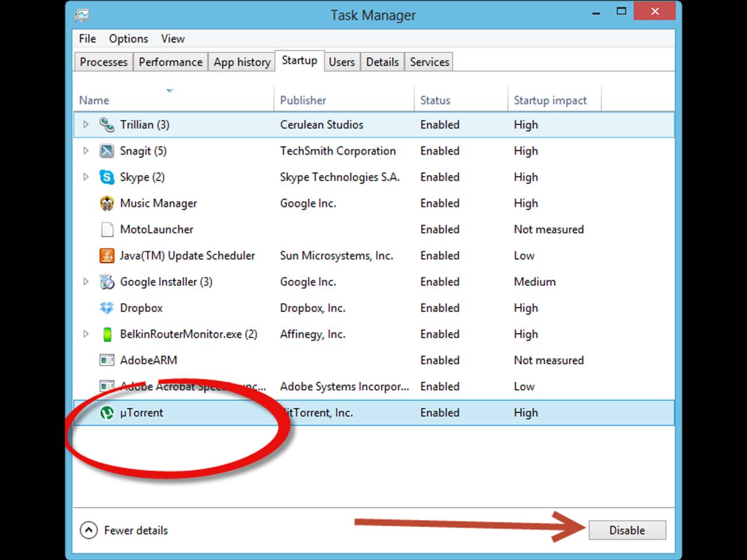Switch to the Processes tab
747x560 pixels.
tap(103, 62)
